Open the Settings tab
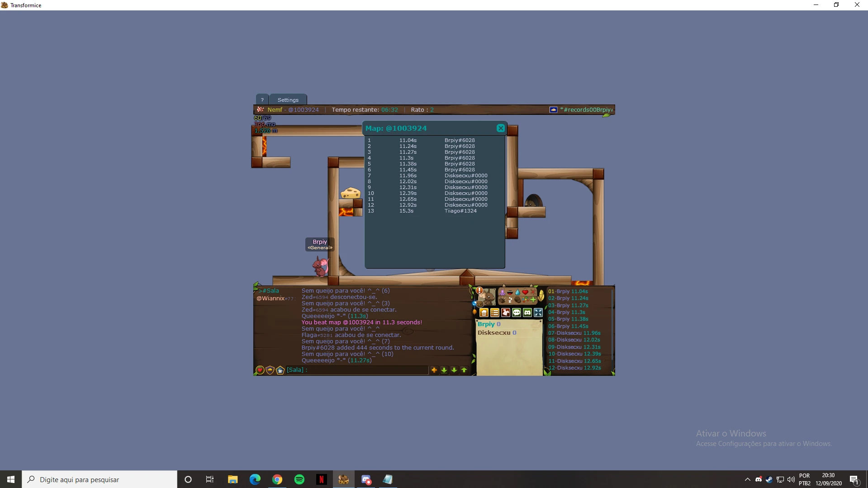 (288, 100)
